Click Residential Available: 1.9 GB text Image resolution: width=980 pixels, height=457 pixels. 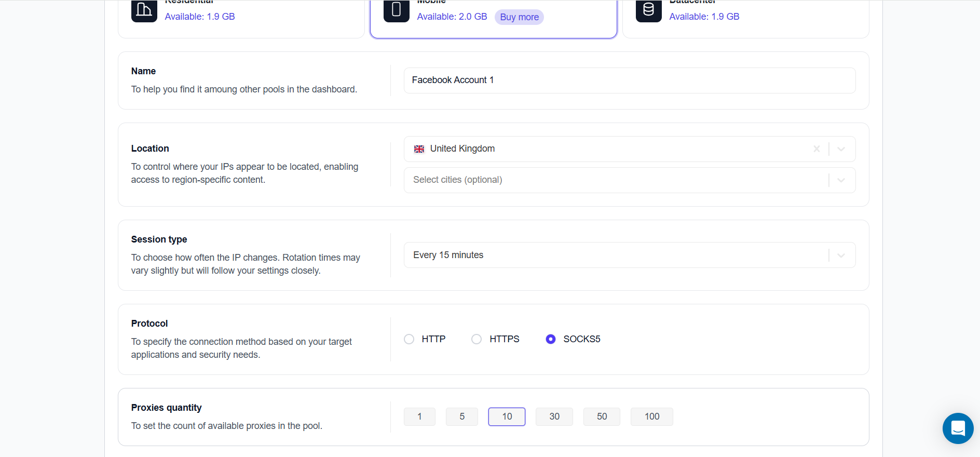pyautogui.click(x=200, y=17)
